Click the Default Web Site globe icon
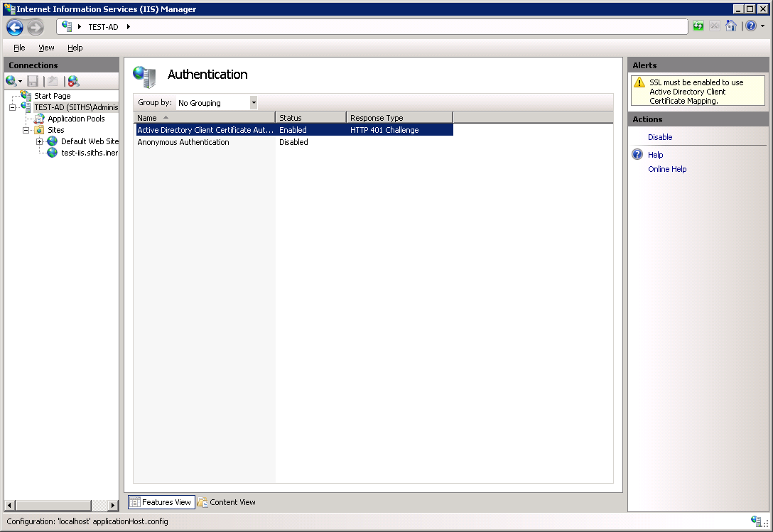 (x=53, y=141)
